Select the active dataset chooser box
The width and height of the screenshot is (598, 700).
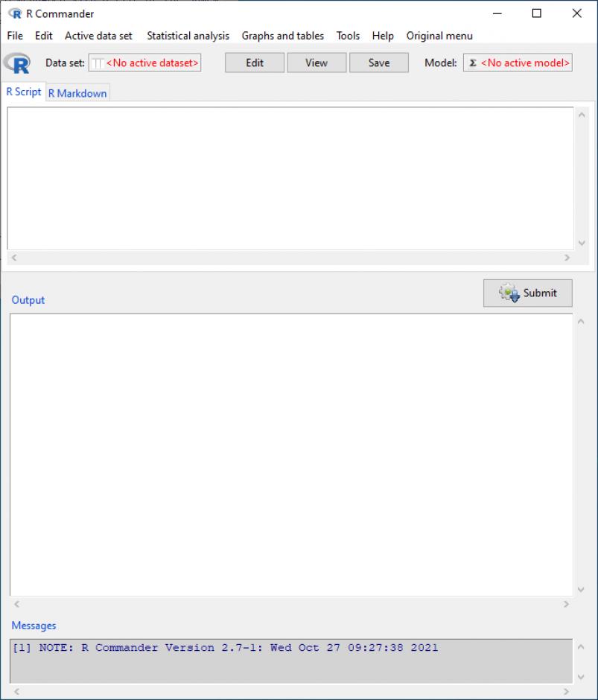[x=145, y=63]
